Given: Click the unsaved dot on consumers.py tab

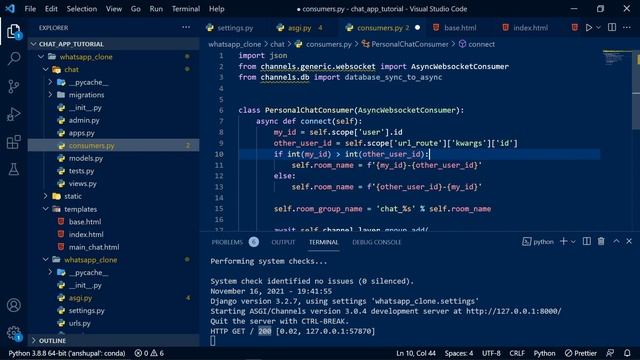Looking at the screenshot, I should 417,28.
